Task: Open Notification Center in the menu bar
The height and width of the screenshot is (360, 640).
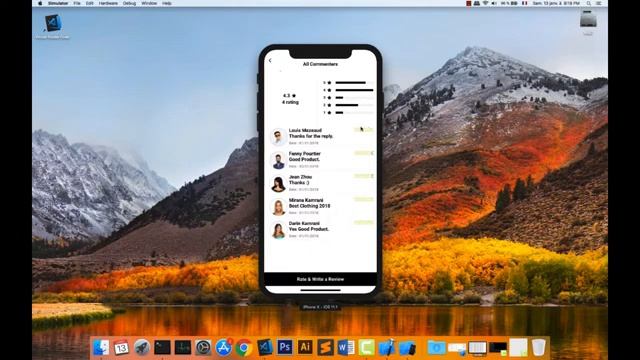Action: tap(599, 3)
